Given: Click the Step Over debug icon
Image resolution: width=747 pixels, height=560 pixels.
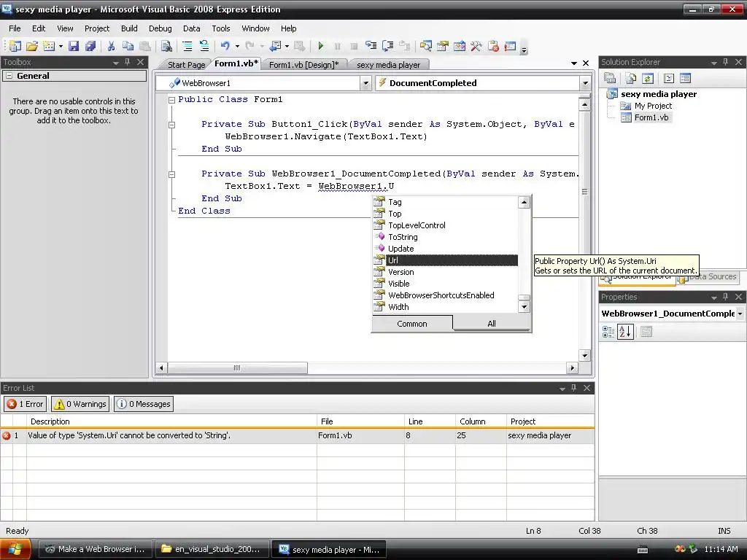Looking at the screenshot, I should coord(388,46).
